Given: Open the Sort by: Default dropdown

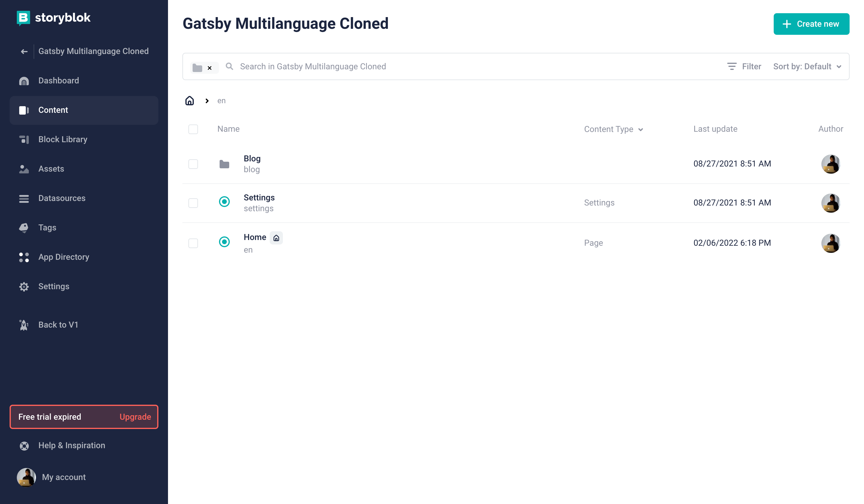Looking at the screenshot, I should 807,67.
